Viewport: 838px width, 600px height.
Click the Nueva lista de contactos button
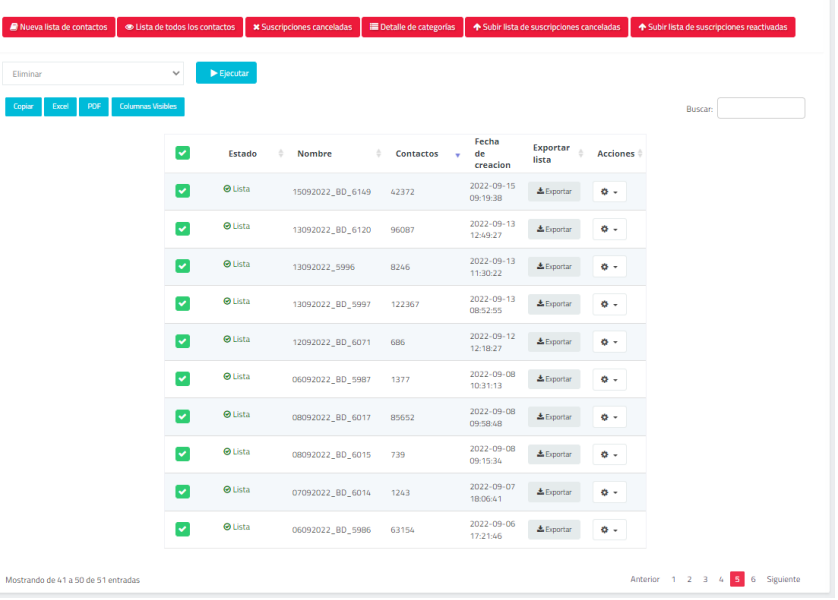click(x=59, y=27)
